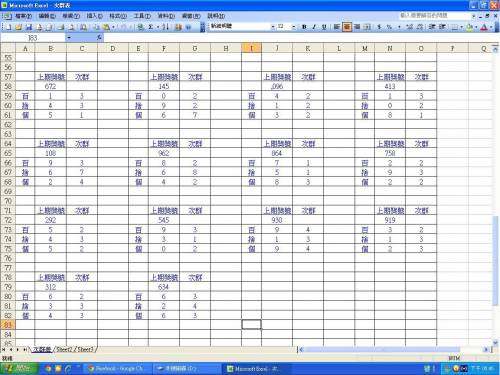Viewport: 500px width, 375px height.
Task: Click the Align Left icon
Action: pyautogui.click(x=337, y=27)
